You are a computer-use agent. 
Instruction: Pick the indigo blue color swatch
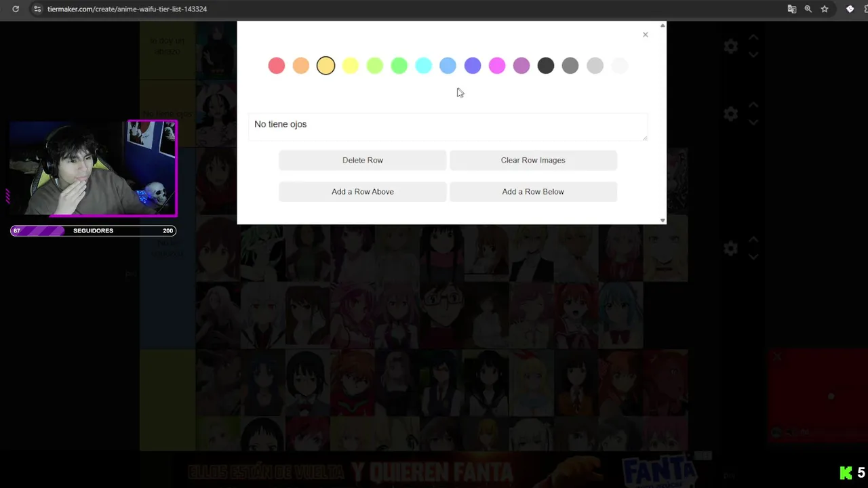pyautogui.click(x=473, y=66)
